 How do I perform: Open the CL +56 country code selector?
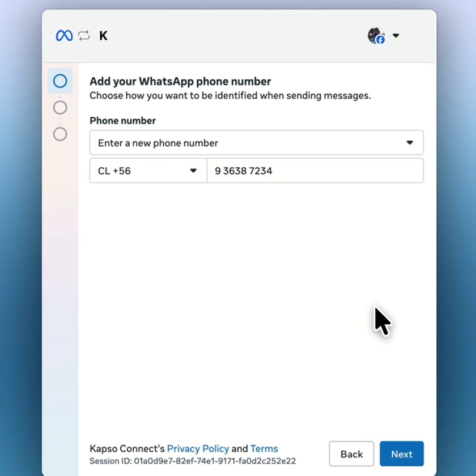pyautogui.click(x=148, y=171)
